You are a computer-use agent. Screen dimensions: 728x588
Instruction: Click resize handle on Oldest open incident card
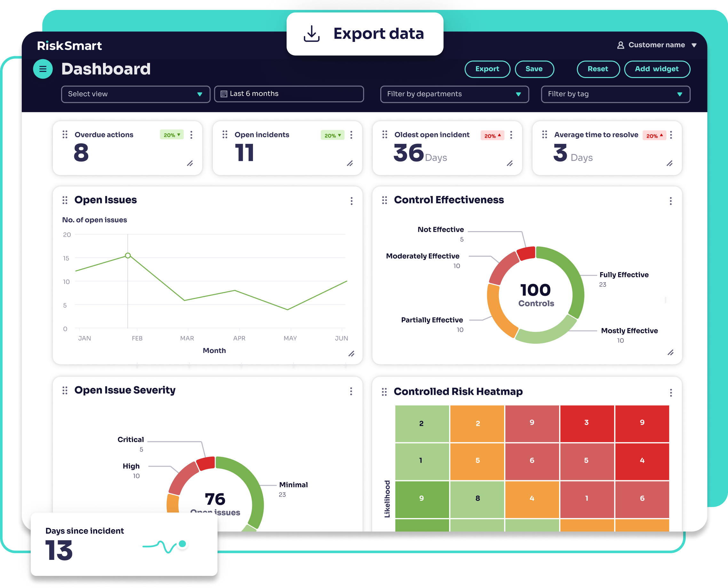click(x=510, y=164)
